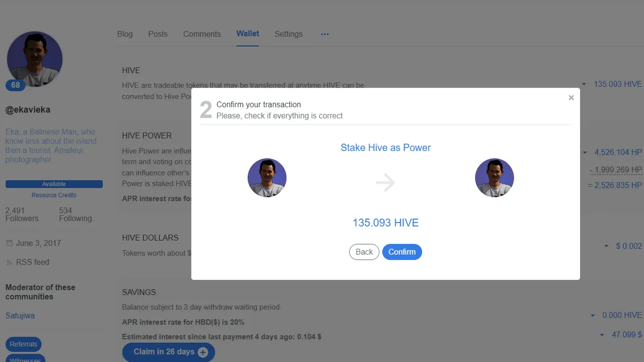Click the Available resource credits bar
The image size is (644, 362).
[x=54, y=184]
